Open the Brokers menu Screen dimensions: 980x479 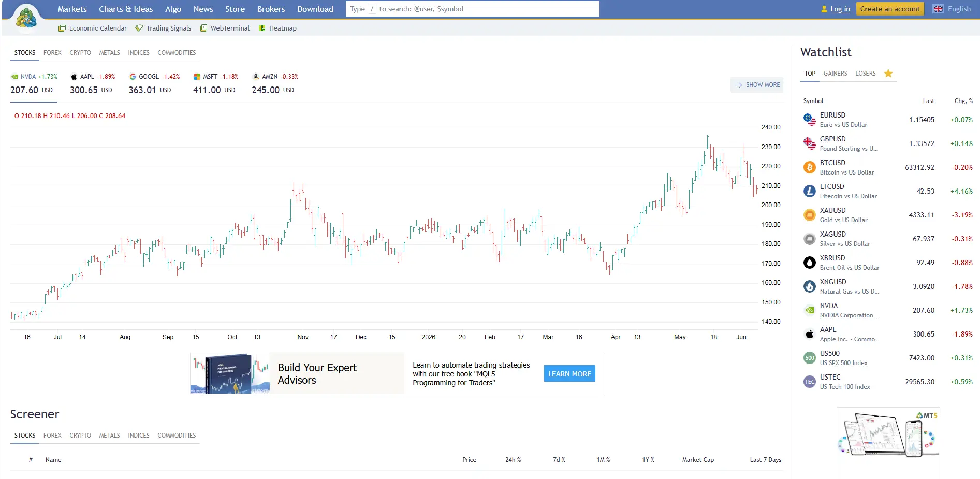(x=271, y=9)
